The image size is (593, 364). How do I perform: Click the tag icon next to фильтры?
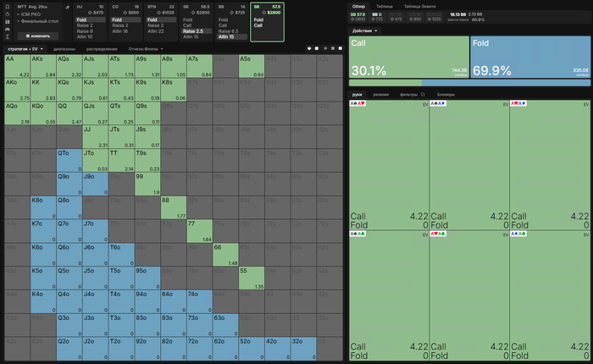(423, 95)
